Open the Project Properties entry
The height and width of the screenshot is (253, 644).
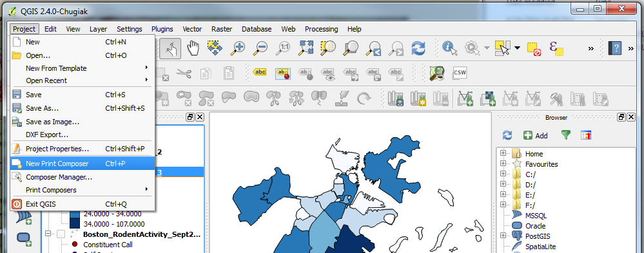82,149
